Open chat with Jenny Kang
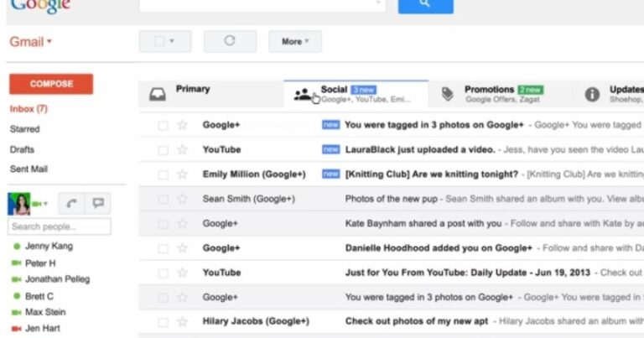This screenshot has width=644, height=338. pyautogui.click(x=49, y=246)
